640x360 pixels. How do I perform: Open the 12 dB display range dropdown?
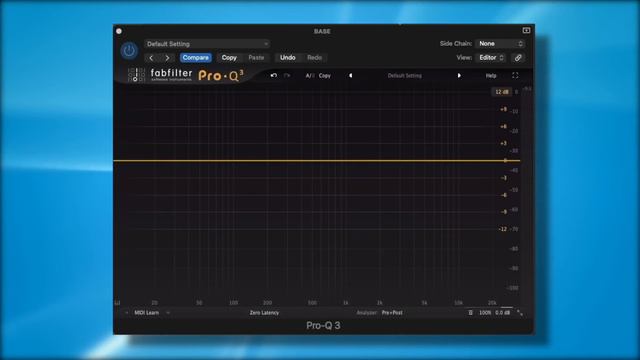(502, 92)
